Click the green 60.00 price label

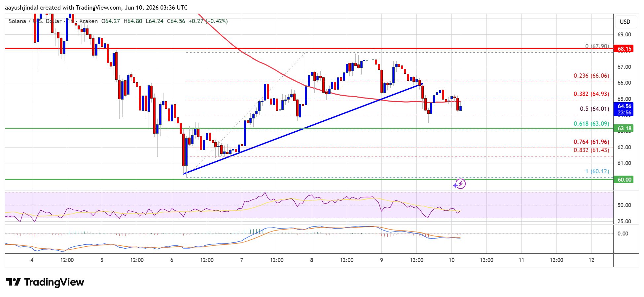[624, 180]
